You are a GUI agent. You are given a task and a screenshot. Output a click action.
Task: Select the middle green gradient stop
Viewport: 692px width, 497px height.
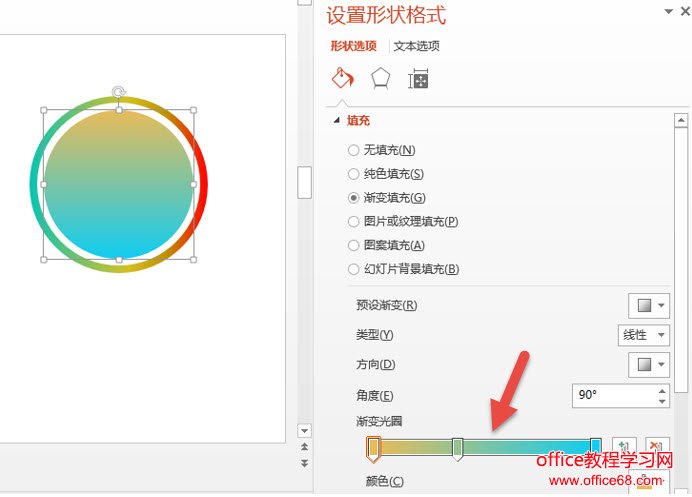pyautogui.click(x=458, y=449)
